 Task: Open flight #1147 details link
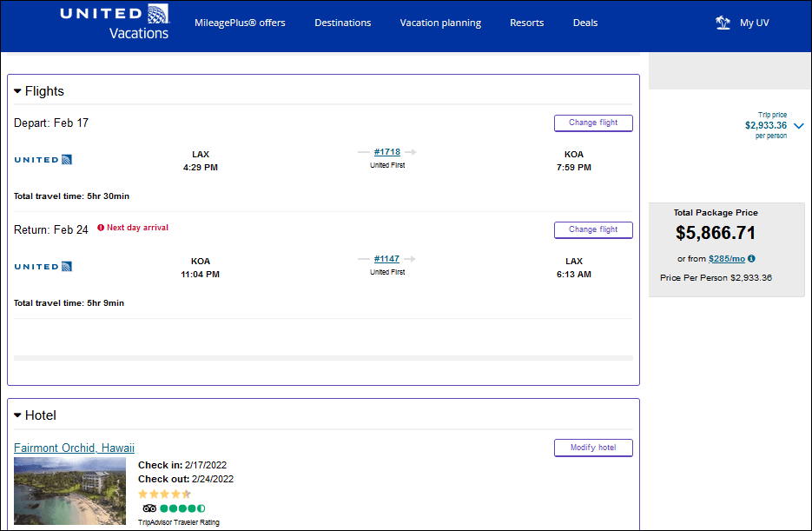pyautogui.click(x=386, y=258)
